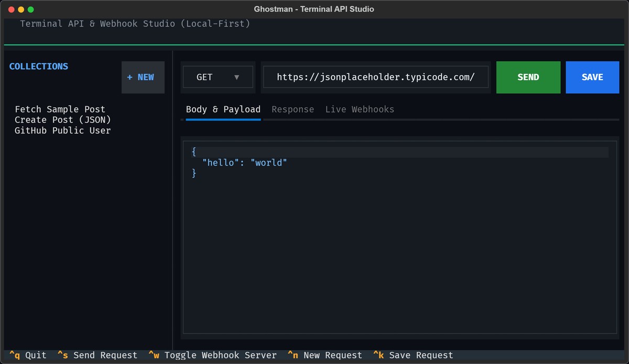Image resolution: width=629 pixels, height=364 pixels.
Task: Close the Ghostman window
Action: [11, 9]
